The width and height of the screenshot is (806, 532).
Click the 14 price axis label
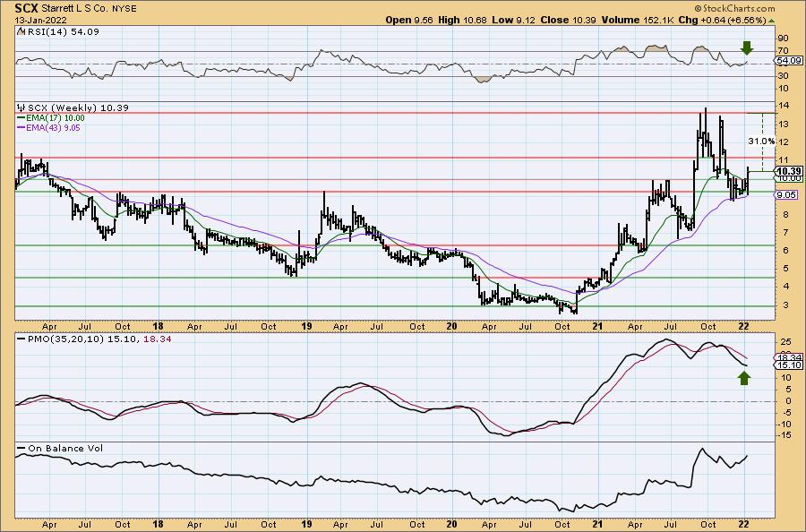784,106
